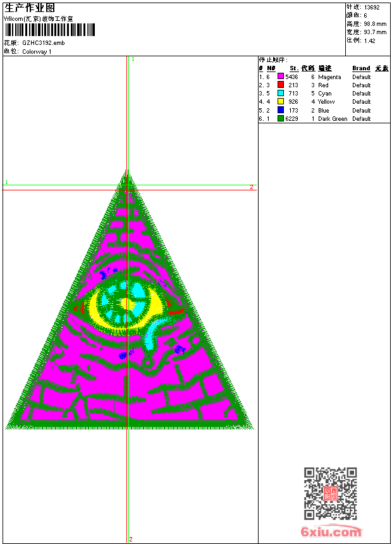Click the Dark Green color swatch
Viewport: 392px width, 544px height.
click(x=281, y=118)
